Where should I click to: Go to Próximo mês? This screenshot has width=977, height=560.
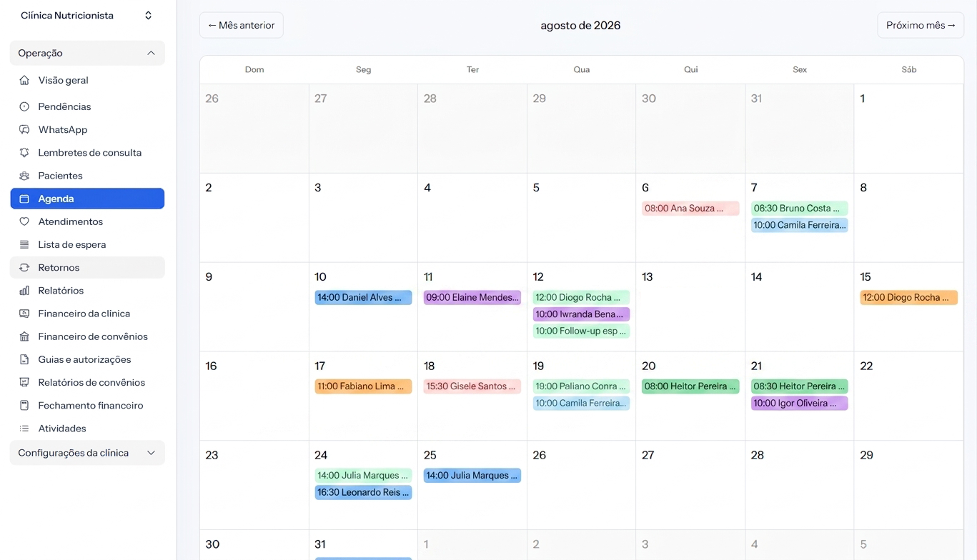pos(921,25)
